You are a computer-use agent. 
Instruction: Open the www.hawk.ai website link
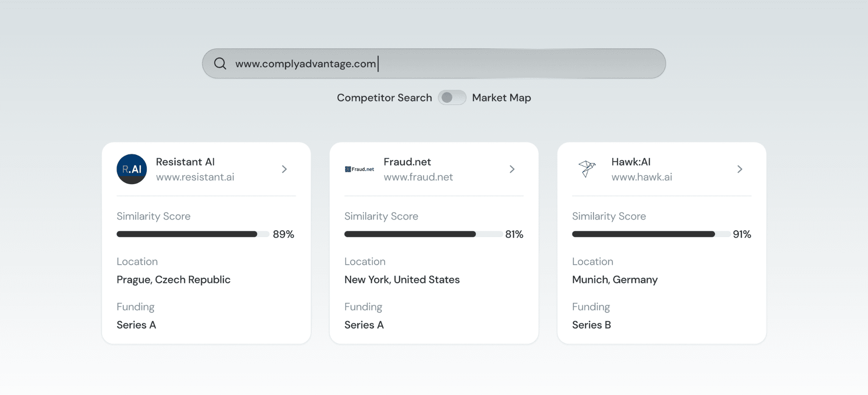[x=642, y=177]
